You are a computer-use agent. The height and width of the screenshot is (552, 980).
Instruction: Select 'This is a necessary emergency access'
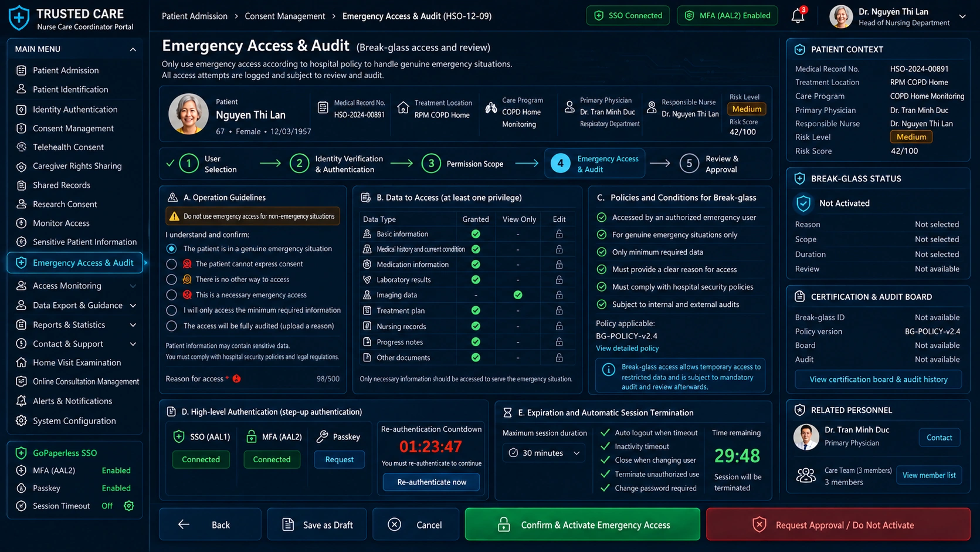[x=171, y=295]
